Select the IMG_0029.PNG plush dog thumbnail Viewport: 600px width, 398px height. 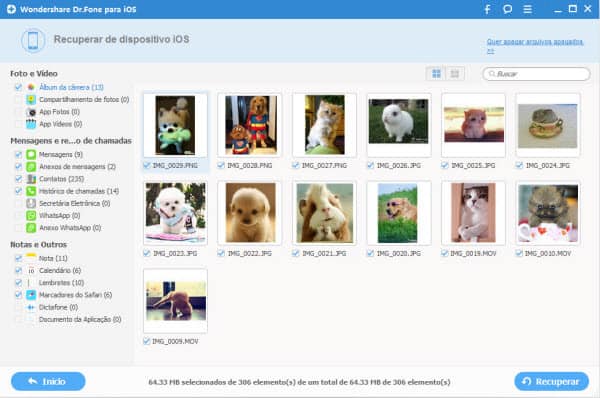175,125
